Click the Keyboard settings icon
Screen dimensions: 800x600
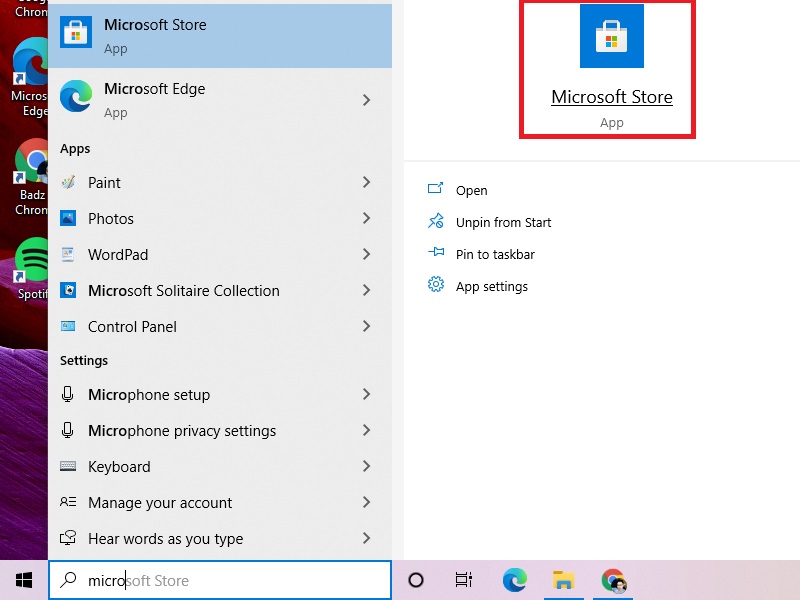pos(68,466)
